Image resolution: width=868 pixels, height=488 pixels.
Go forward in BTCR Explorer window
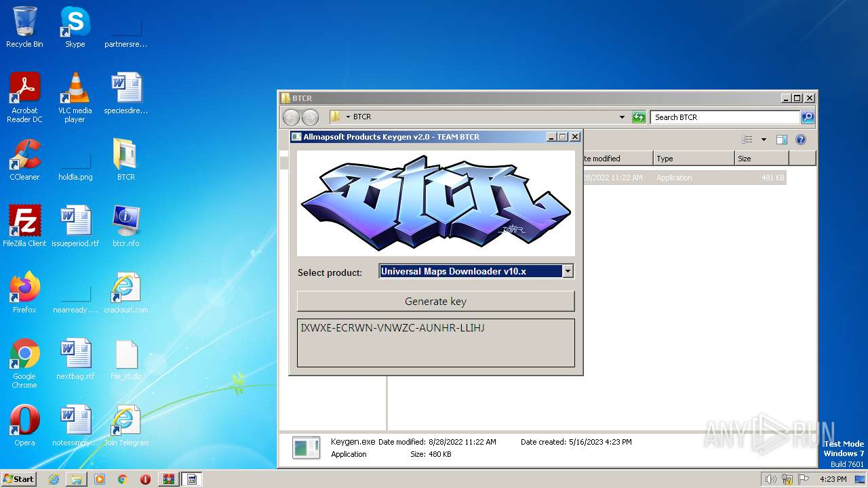(x=310, y=117)
